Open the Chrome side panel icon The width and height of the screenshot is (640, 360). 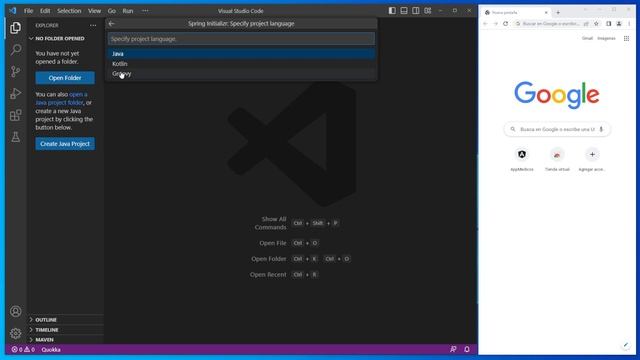click(609, 24)
